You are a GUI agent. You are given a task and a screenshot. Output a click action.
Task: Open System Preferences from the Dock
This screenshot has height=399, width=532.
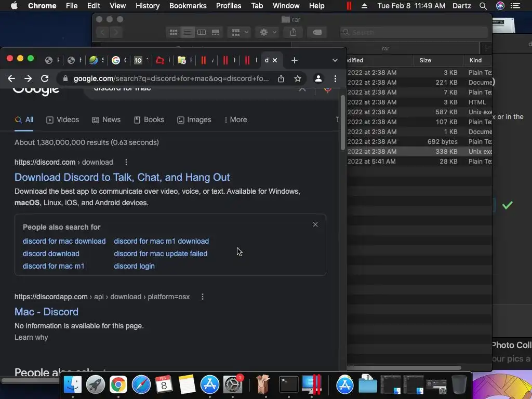point(232,384)
